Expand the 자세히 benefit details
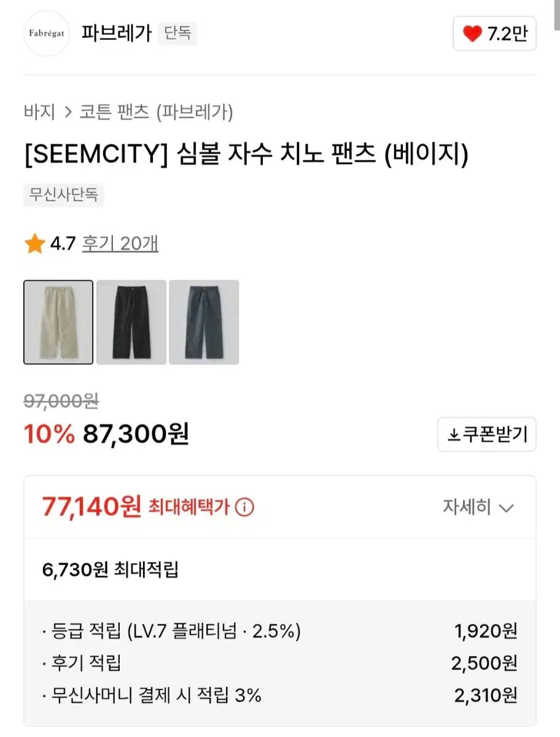560x737 pixels. pyautogui.click(x=478, y=507)
